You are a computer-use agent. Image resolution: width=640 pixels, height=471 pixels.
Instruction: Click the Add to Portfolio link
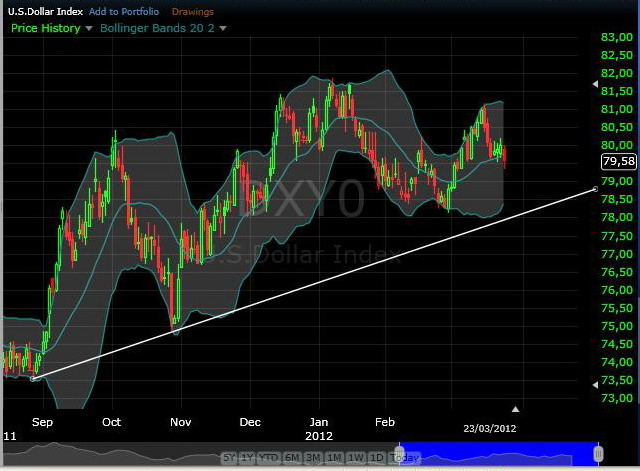[x=124, y=11]
